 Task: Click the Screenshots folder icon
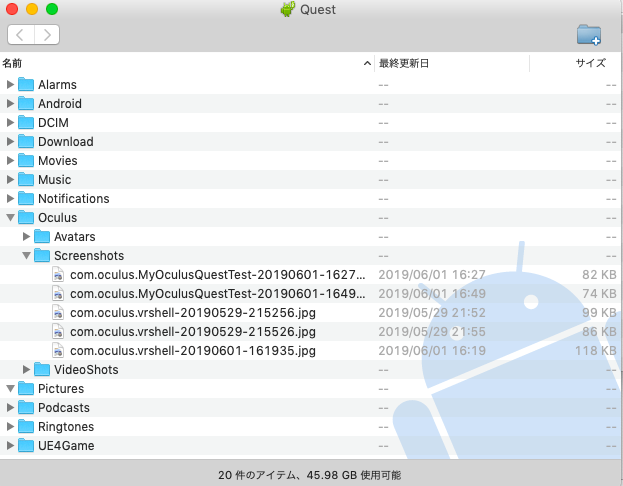coord(42,256)
